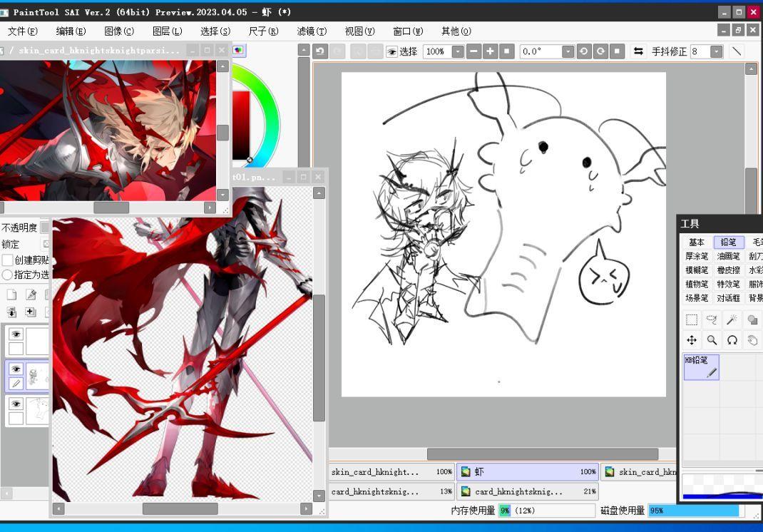Switch to the card_hknightsknig... 21% document tab

pos(528,491)
